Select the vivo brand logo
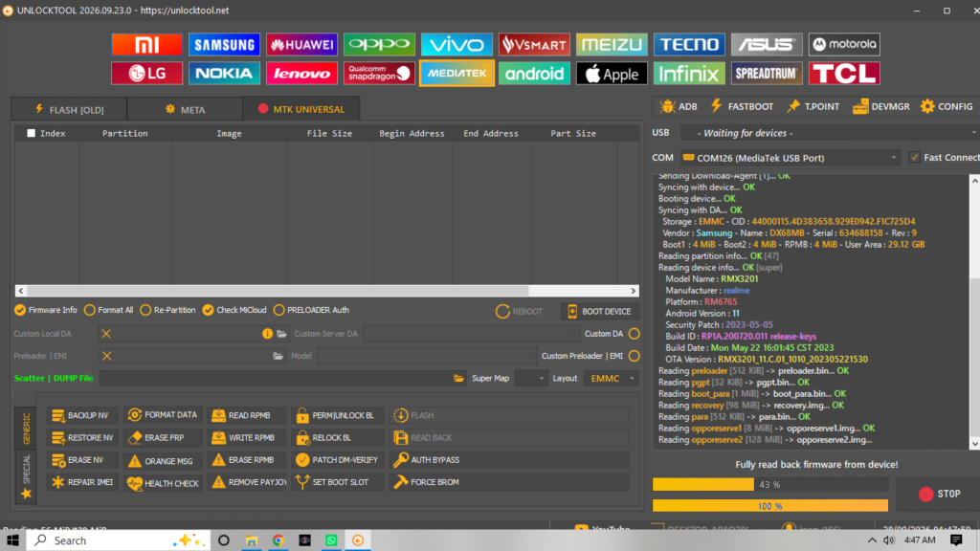980x551 pixels. [457, 44]
